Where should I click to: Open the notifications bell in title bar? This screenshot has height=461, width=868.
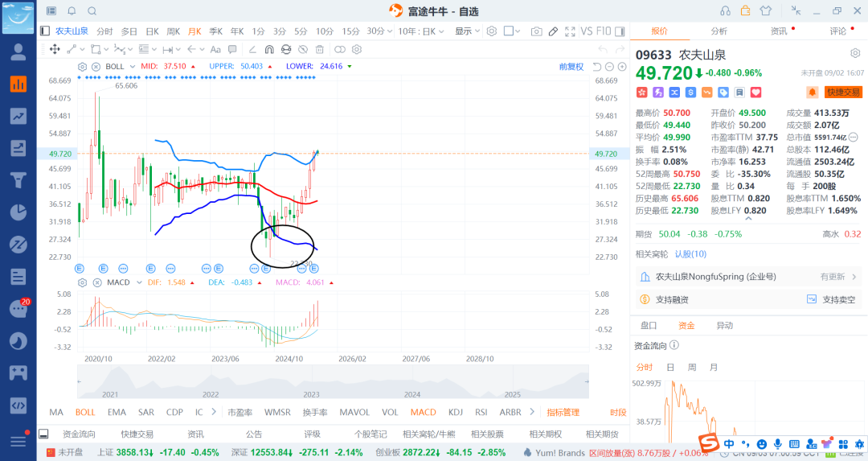[72, 10]
